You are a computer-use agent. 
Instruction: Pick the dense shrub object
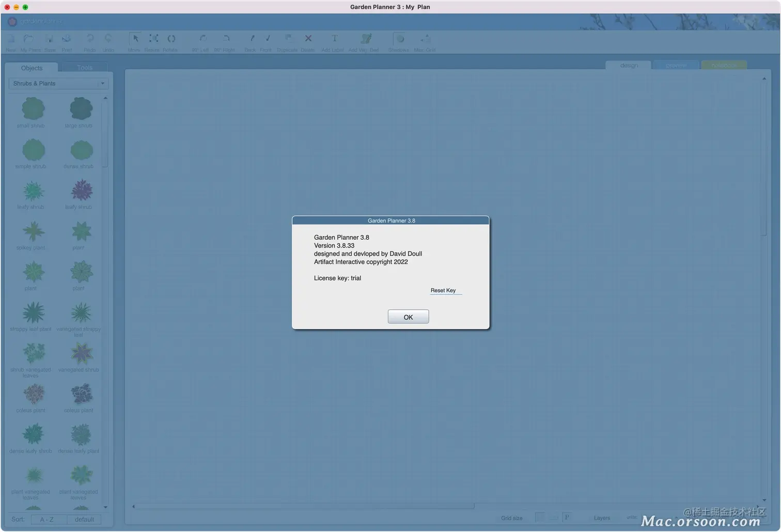tap(81, 150)
